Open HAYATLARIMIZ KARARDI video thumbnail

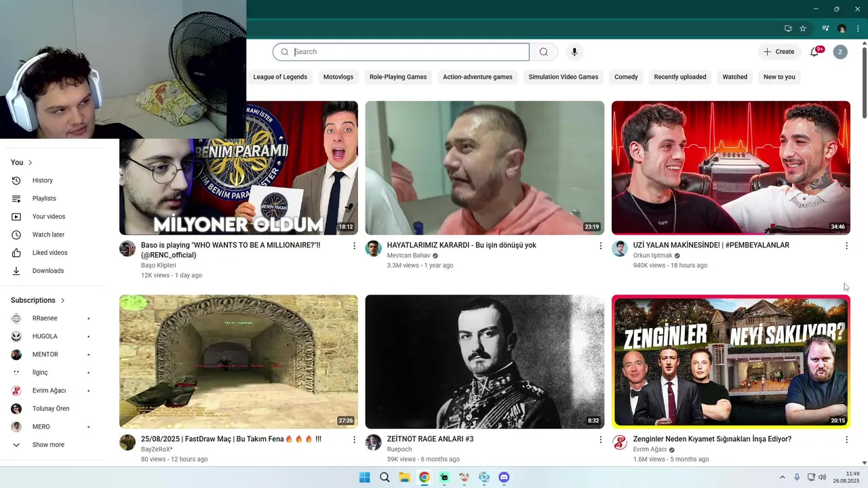click(485, 168)
